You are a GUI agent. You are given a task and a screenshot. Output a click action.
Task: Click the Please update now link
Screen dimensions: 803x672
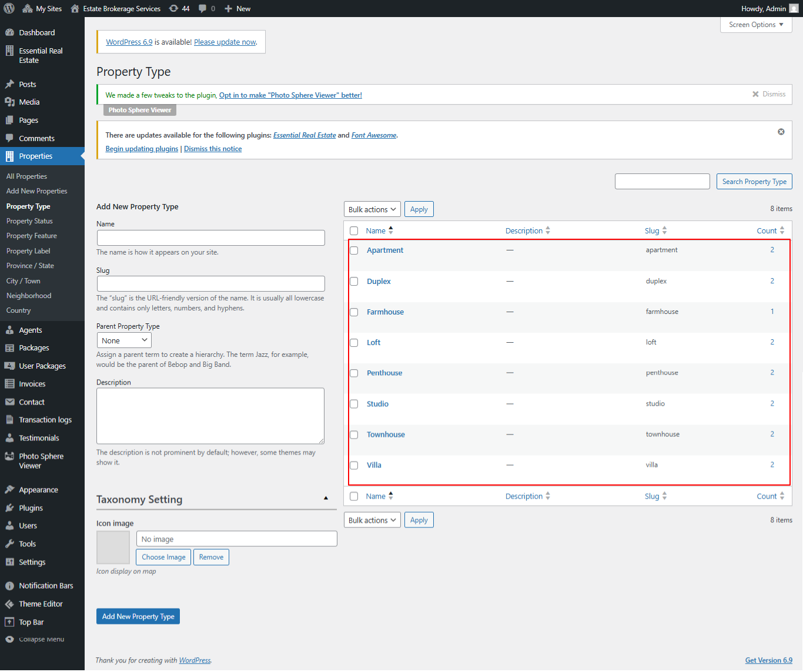coord(225,42)
